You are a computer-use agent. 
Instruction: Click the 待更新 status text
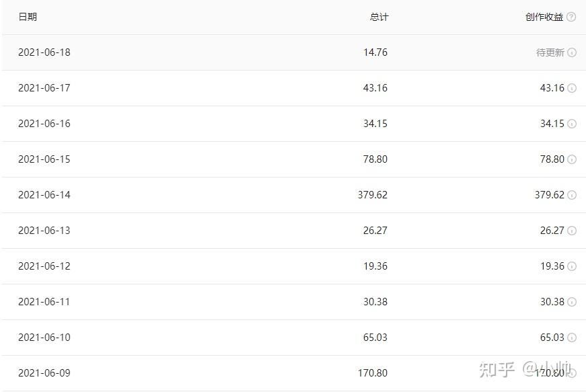point(550,52)
